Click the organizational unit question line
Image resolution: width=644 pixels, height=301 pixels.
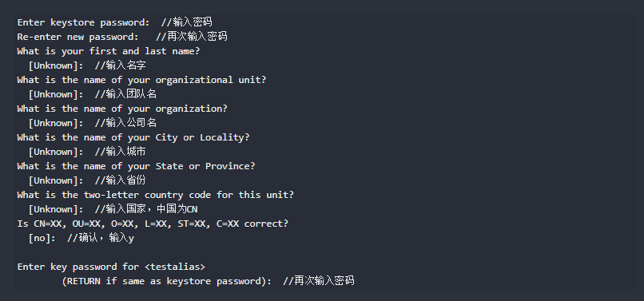coord(141,80)
